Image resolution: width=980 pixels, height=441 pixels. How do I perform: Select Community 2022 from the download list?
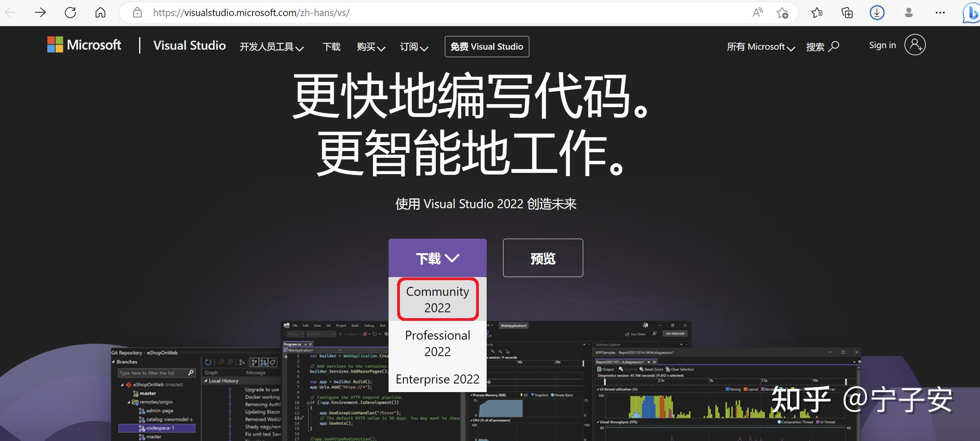coord(437,299)
